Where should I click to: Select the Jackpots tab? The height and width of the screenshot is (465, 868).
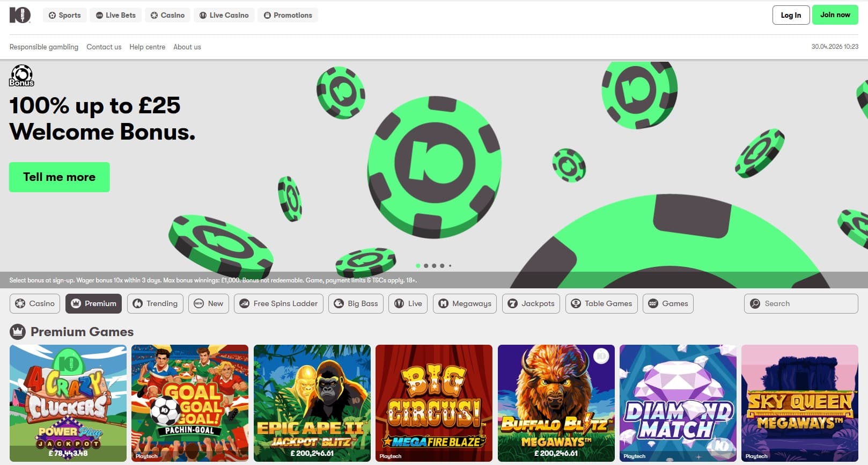point(532,303)
